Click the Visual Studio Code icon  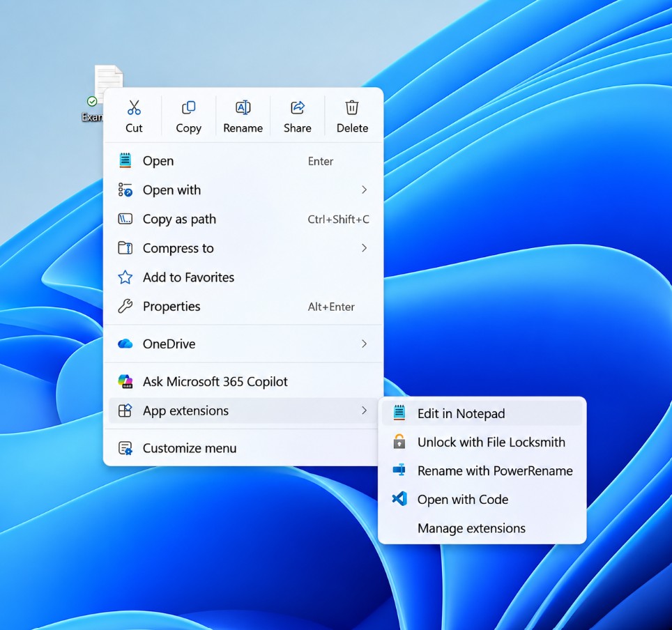[x=399, y=499]
